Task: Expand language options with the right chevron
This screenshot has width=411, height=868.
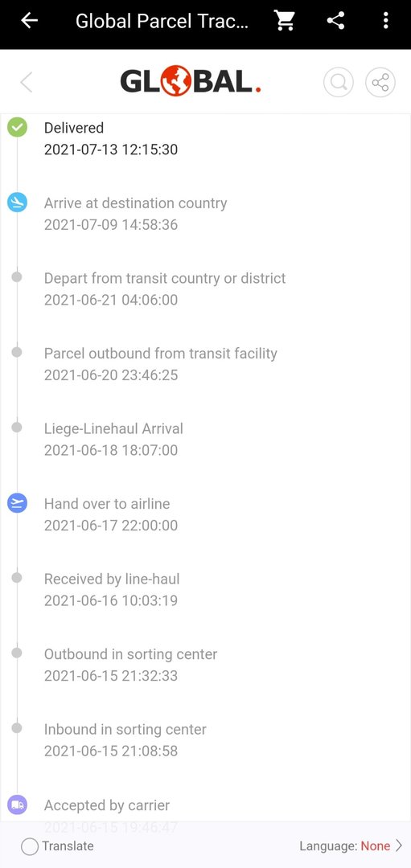Action: tap(399, 845)
